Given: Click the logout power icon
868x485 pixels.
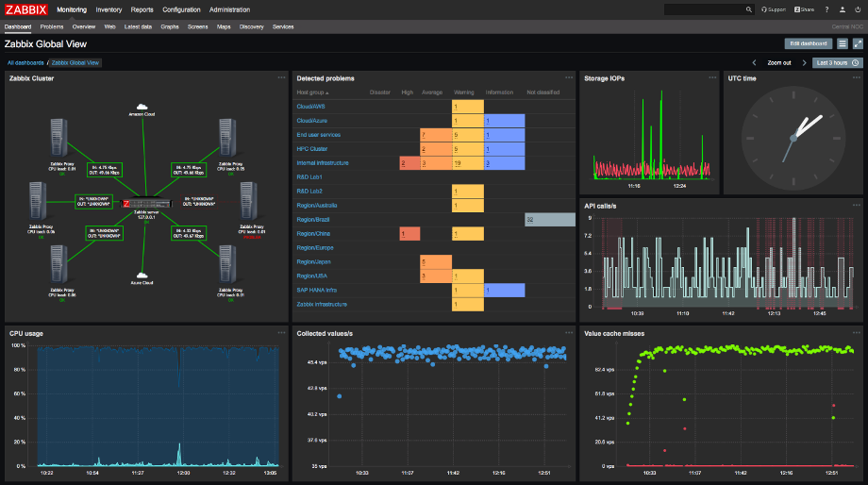Looking at the screenshot, I should (x=858, y=9).
